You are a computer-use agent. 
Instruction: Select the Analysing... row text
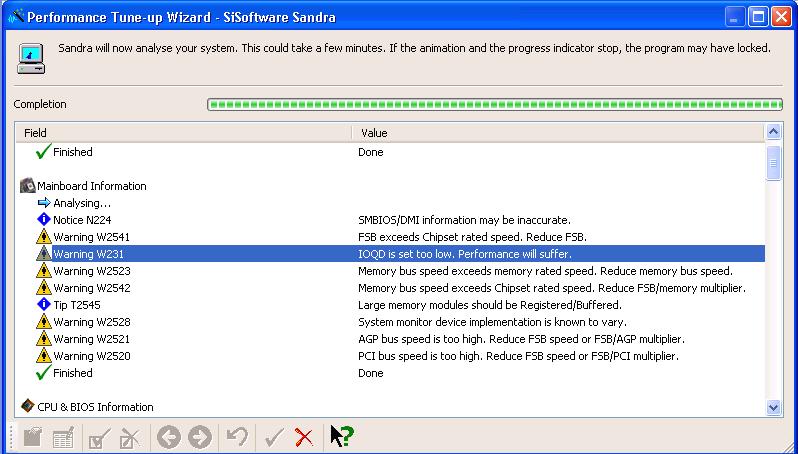click(x=82, y=203)
